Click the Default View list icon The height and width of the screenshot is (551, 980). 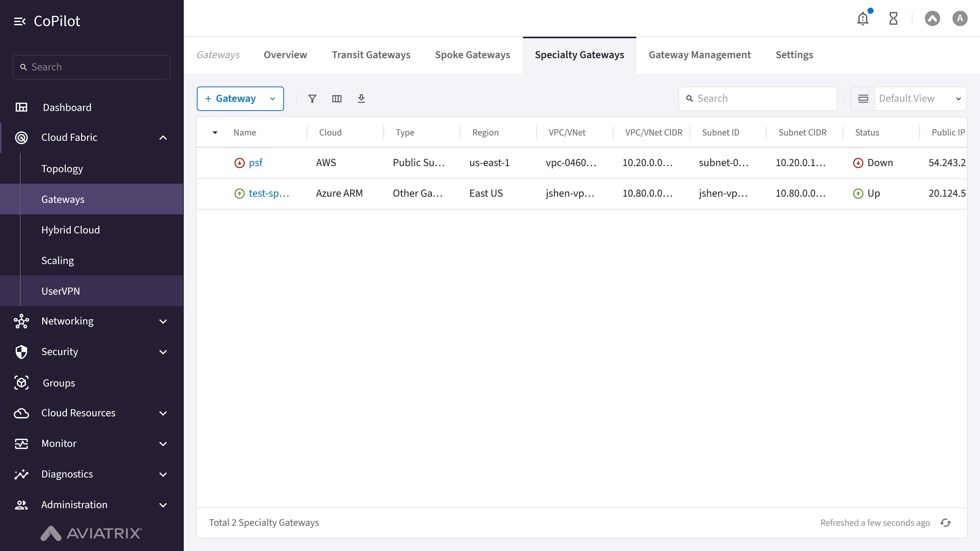tap(863, 99)
